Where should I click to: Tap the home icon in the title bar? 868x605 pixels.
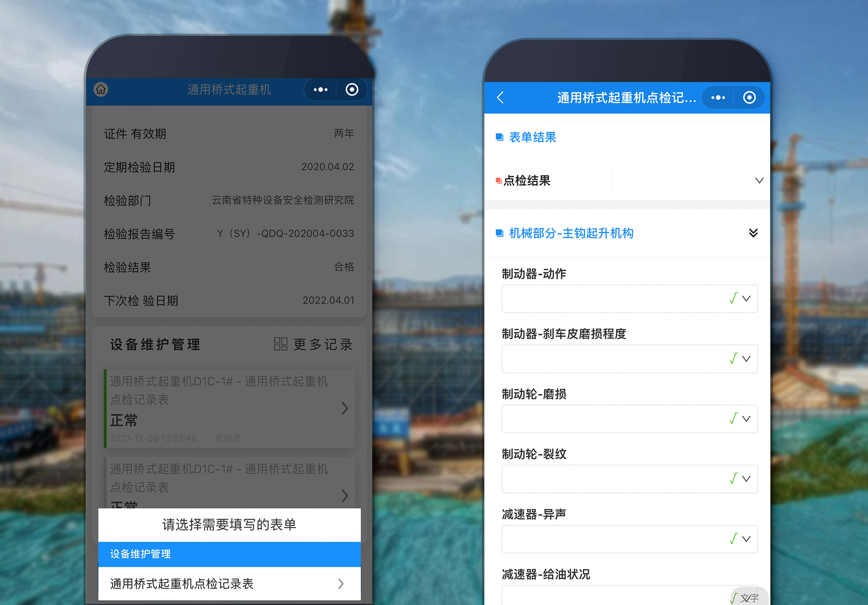[x=101, y=90]
